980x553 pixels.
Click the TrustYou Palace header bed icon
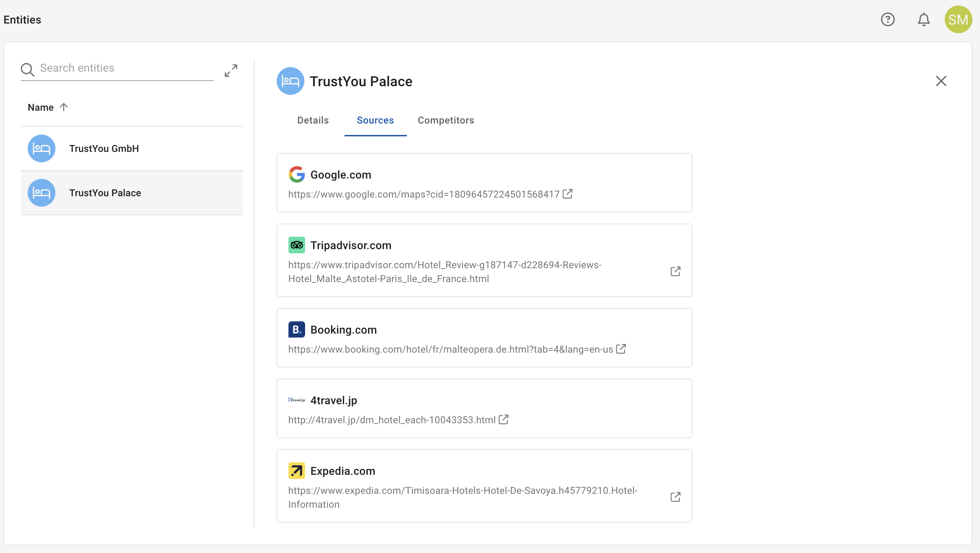click(290, 81)
